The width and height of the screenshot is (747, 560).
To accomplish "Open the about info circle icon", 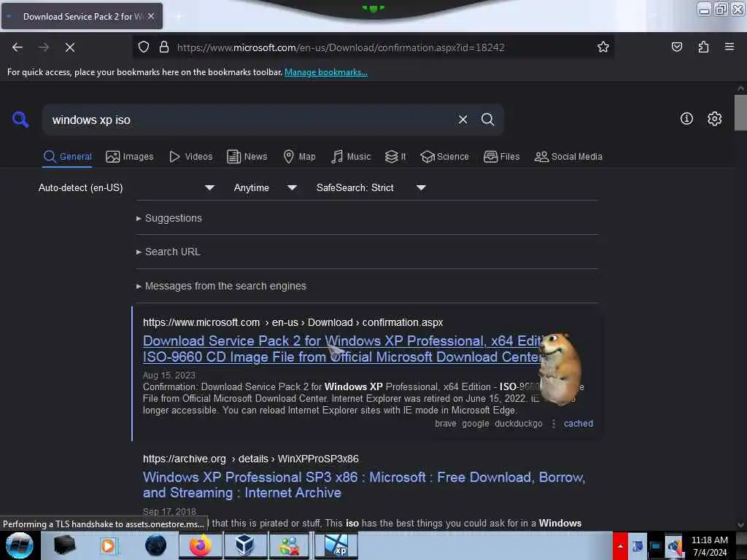I will (686, 119).
